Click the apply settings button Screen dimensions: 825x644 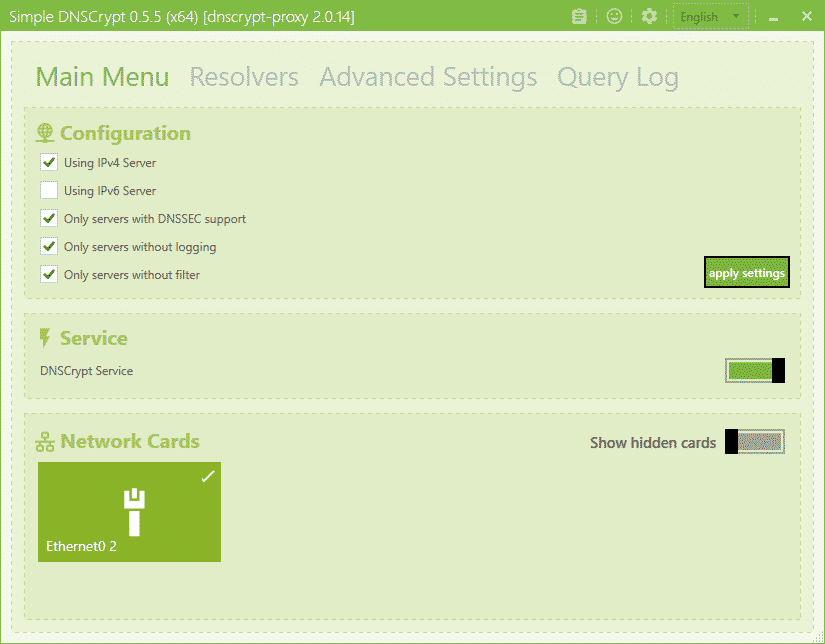click(747, 273)
